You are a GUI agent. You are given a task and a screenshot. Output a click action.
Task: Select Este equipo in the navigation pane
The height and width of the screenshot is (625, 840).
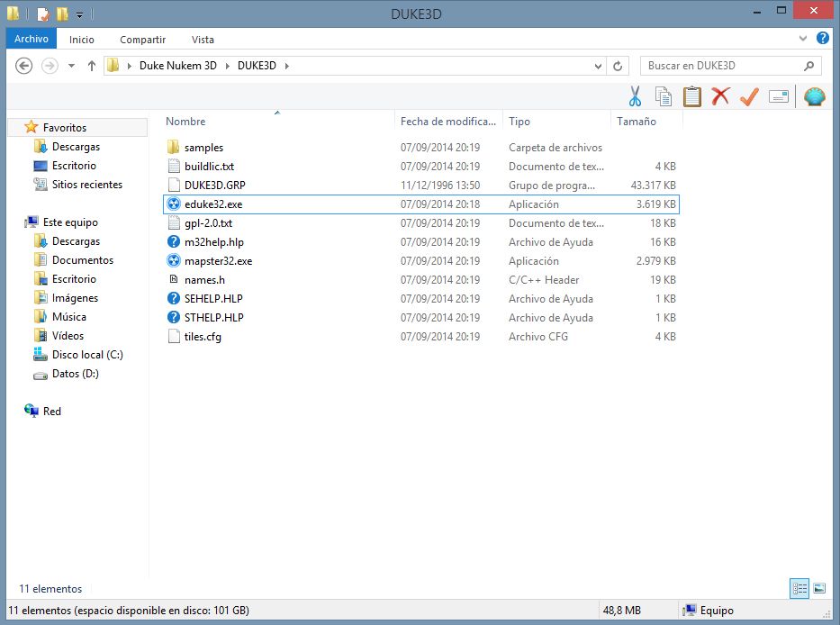(x=70, y=222)
